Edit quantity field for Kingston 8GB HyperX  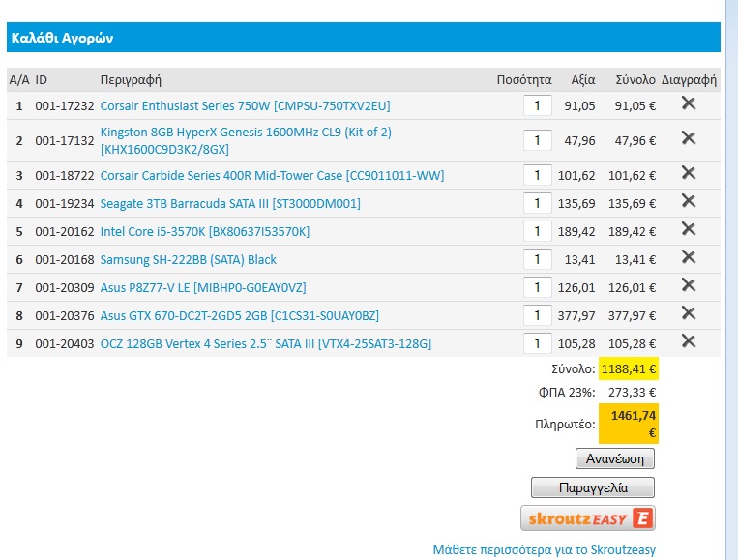(538, 140)
